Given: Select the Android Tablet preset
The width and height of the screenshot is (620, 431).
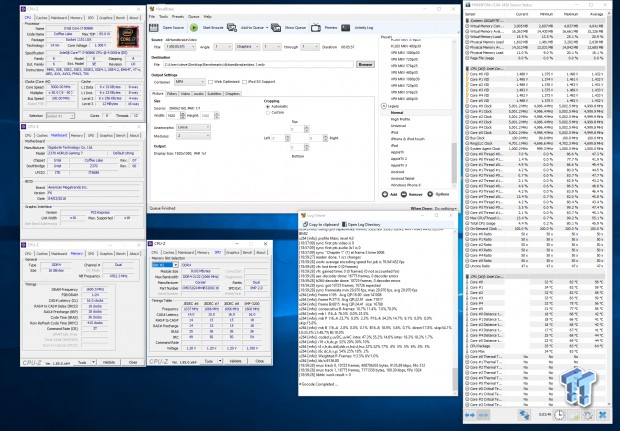Looking at the screenshot, I should click(402, 179).
